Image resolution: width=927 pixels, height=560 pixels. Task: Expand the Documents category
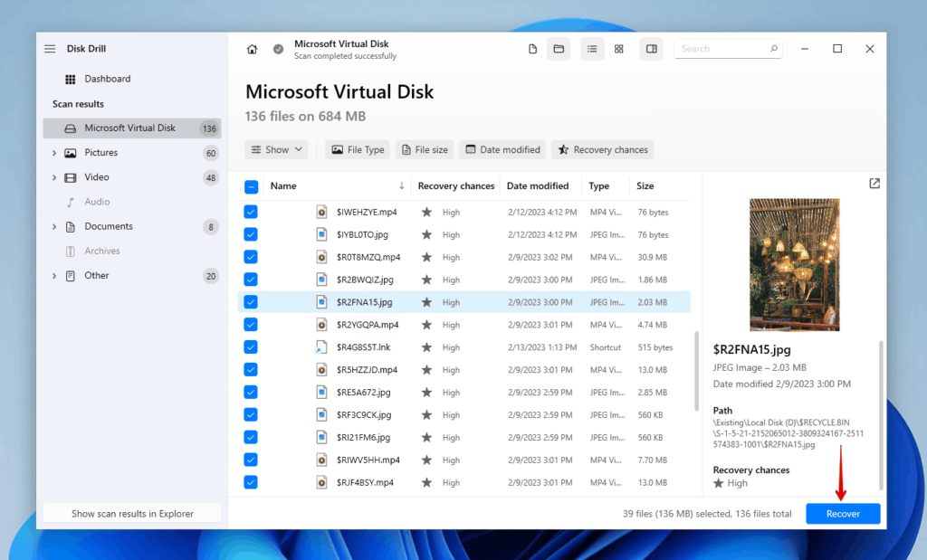pyautogui.click(x=53, y=226)
